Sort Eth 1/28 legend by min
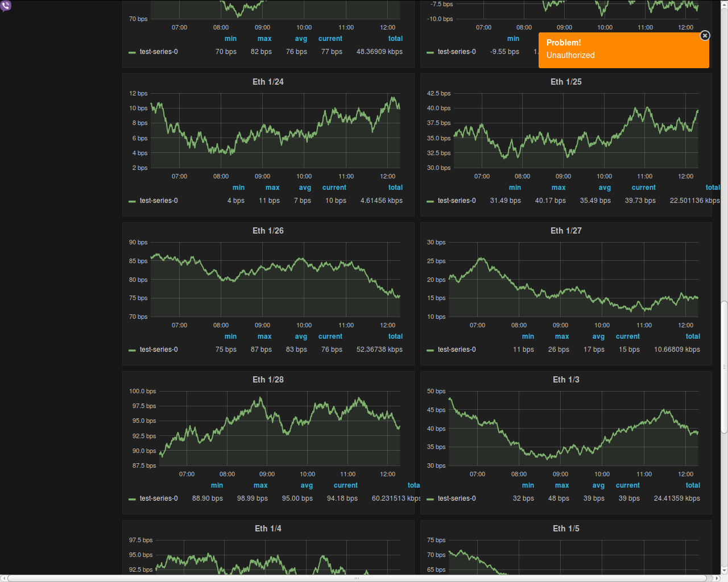 [217, 485]
